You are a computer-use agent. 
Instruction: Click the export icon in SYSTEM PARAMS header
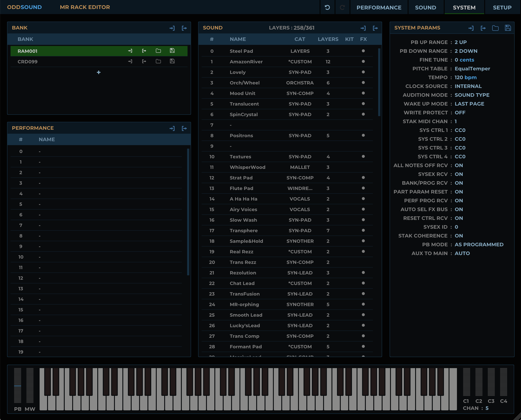[483, 28]
